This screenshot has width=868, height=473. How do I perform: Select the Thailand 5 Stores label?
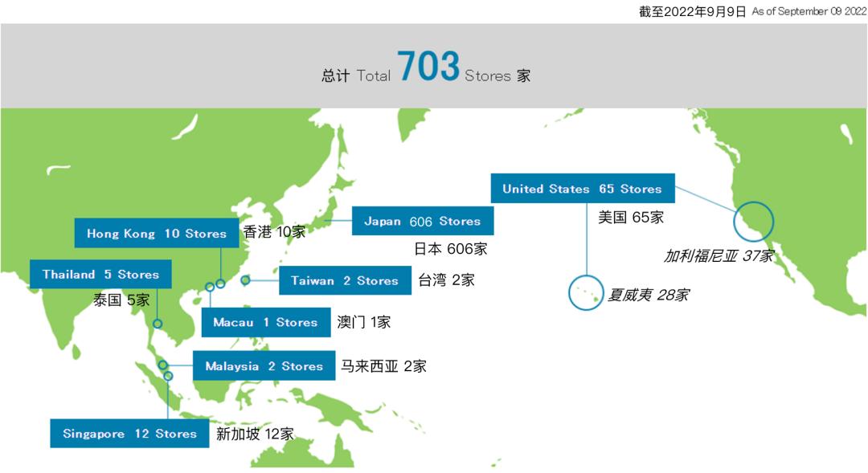tap(100, 273)
